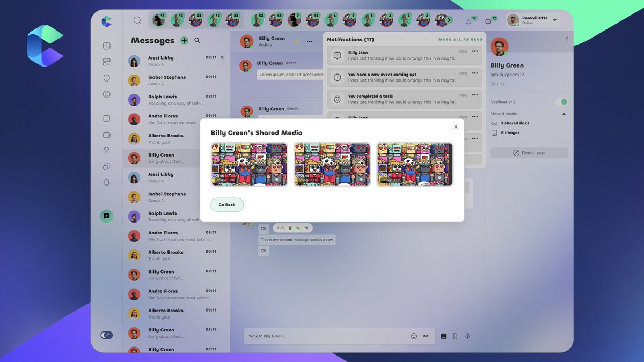644x362 pixels.
Task: Open the stacked layers icon in the sidebar
Action: pyautogui.click(x=106, y=151)
